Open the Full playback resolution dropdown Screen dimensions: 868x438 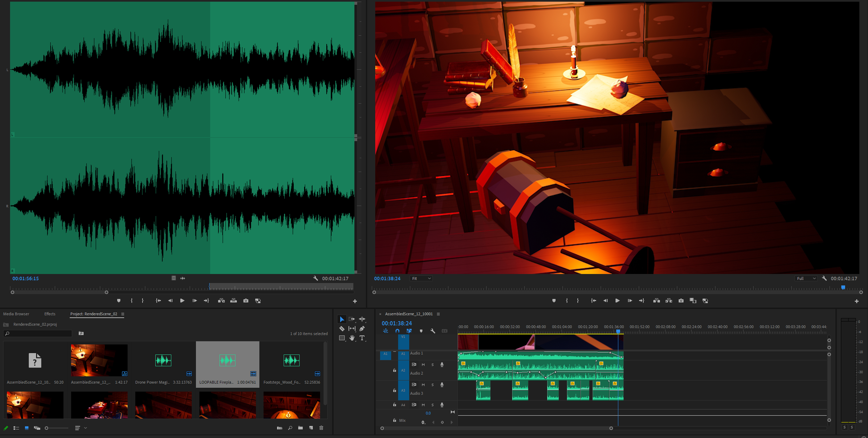click(806, 279)
